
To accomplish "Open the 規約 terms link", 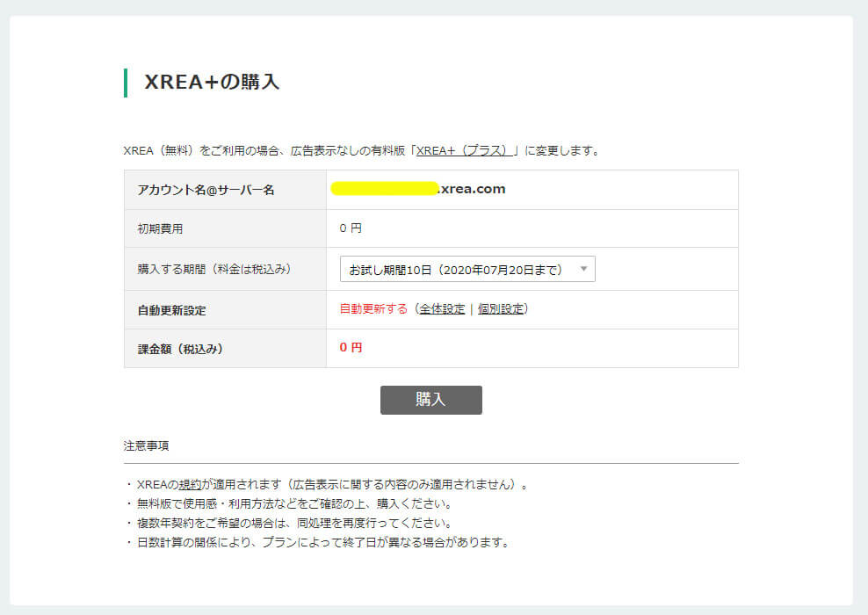I will coord(190,484).
